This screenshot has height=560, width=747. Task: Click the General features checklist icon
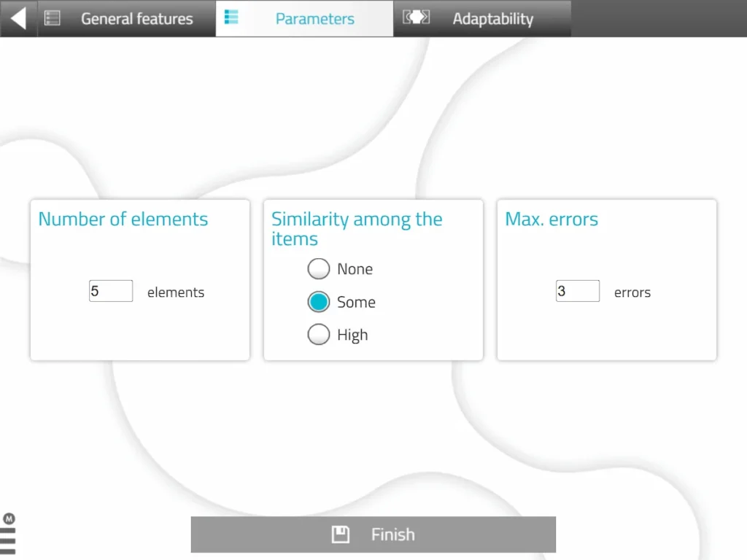(52, 18)
